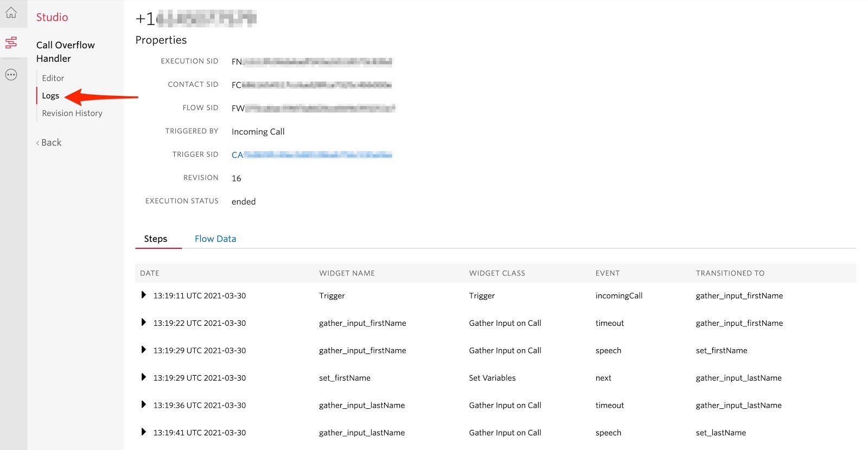Go Back from the flow menu
Screen dimensions: 868x450
(x=49, y=143)
